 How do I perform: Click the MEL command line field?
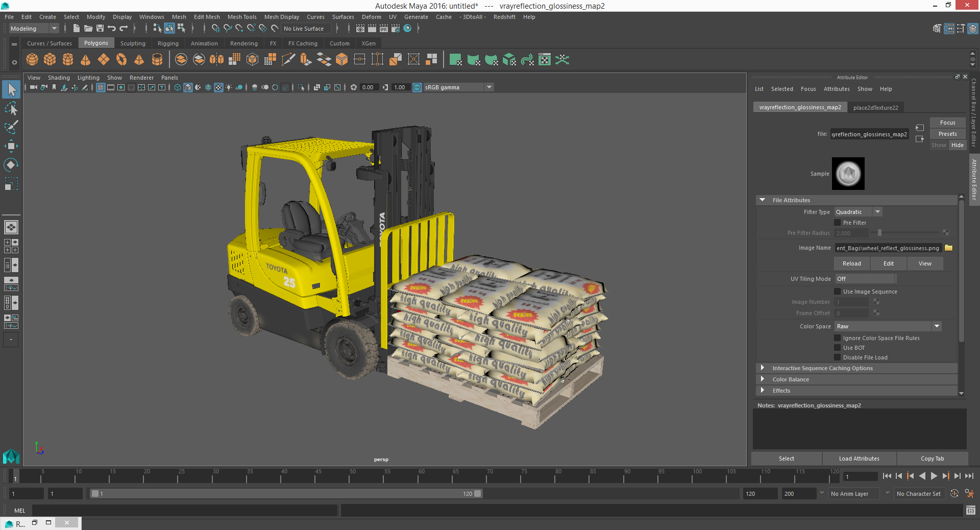185,510
